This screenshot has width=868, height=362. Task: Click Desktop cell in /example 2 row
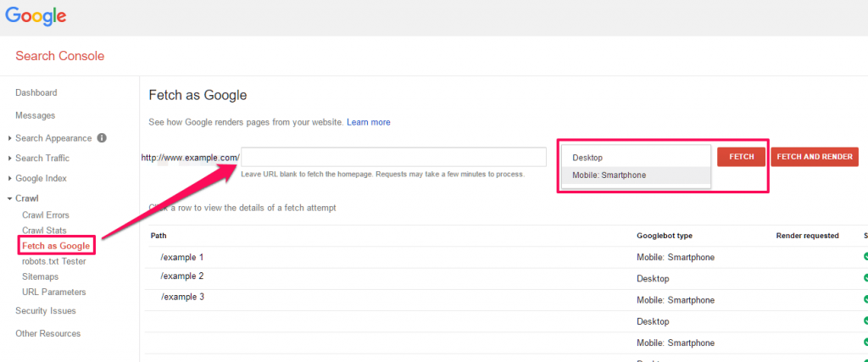coord(653,278)
